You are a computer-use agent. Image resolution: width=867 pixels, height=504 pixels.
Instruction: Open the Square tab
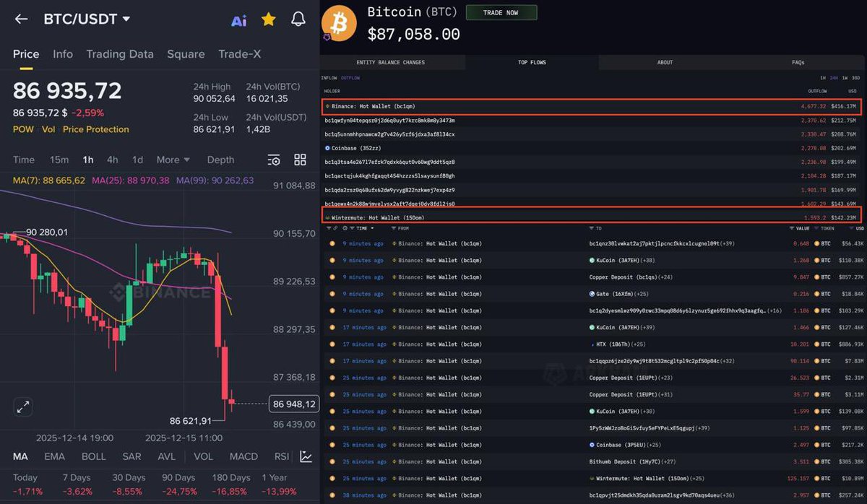[186, 54]
